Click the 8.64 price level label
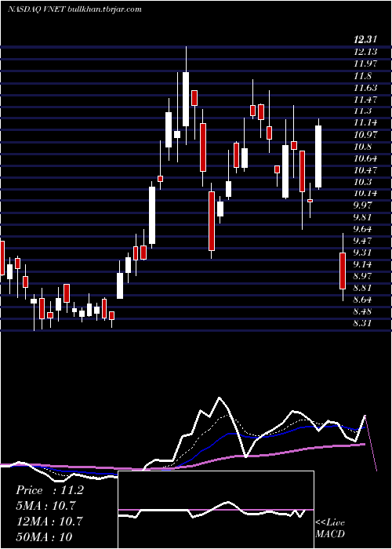Viewport: 392px width, 549px height. [362, 300]
